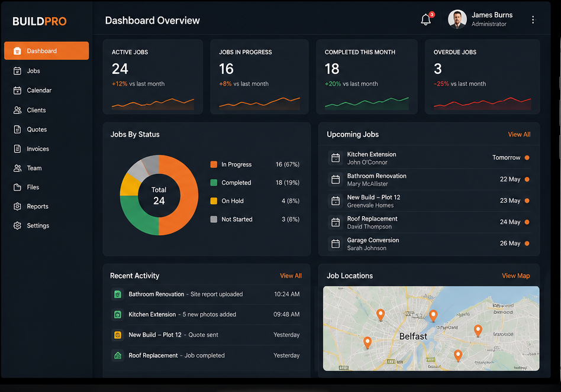Click the green Completed legend swatch
This screenshot has height=392, width=561.
(x=214, y=183)
